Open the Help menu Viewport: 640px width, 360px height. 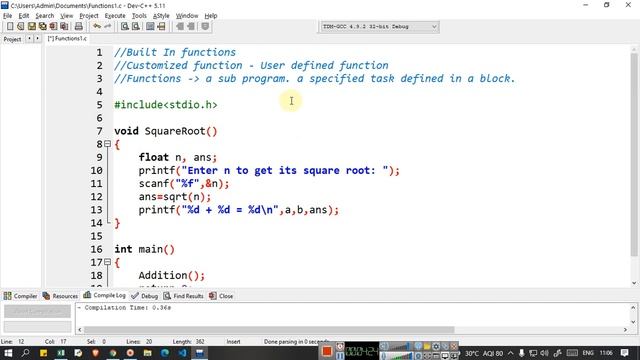tap(211, 16)
